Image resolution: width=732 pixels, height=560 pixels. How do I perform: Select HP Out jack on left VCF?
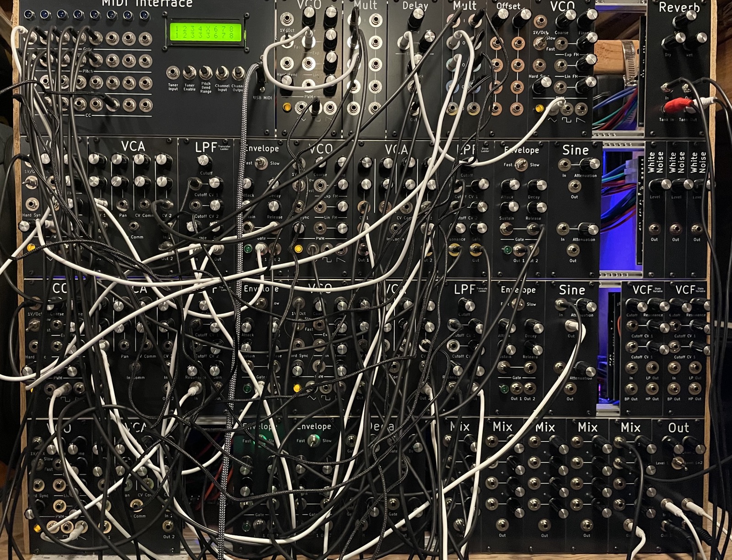coord(653,389)
